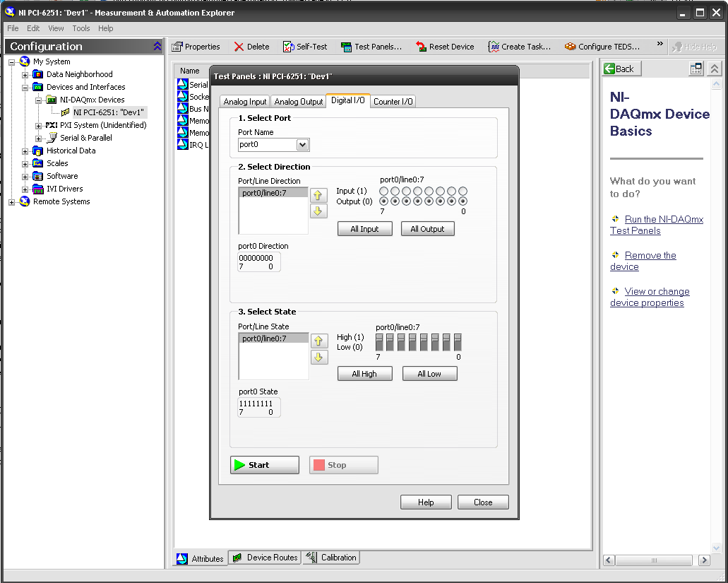Viewport: 728px width, 583px height.
Task: Set line 0 direction to Input
Action: (x=463, y=191)
